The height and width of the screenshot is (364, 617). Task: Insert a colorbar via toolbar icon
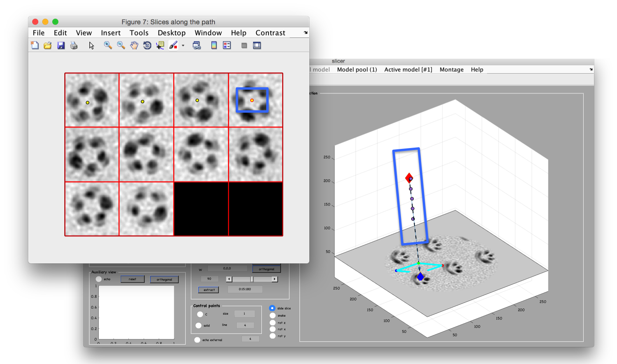pos(214,45)
